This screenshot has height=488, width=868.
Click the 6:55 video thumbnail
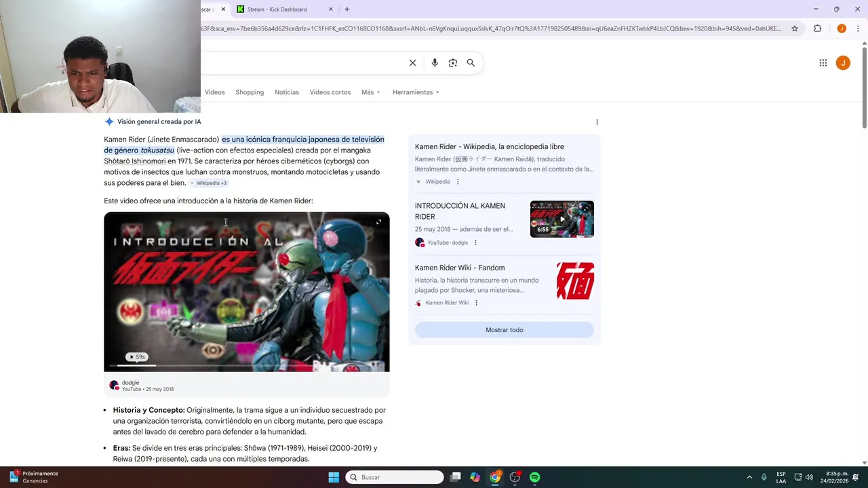coord(562,219)
